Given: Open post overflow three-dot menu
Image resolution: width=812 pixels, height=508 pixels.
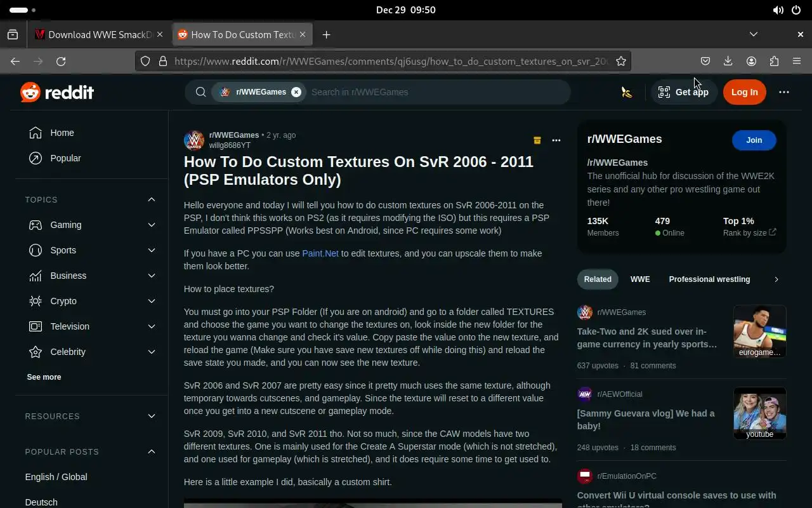Looking at the screenshot, I should (556, 140).
